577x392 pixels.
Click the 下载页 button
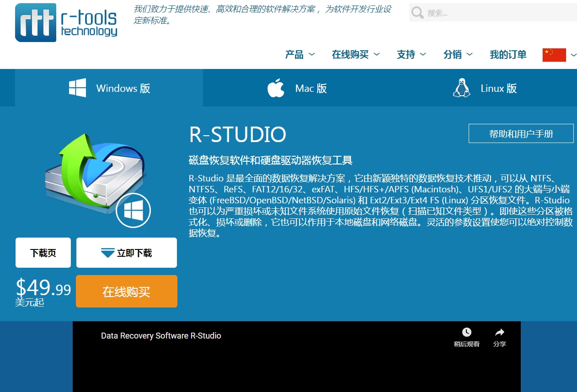[43, 253]
